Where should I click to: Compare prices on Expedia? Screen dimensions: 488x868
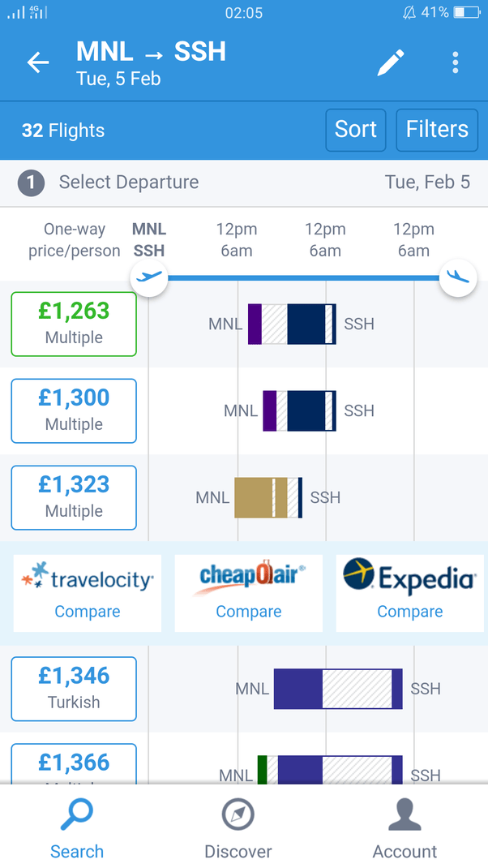point(410,593)
